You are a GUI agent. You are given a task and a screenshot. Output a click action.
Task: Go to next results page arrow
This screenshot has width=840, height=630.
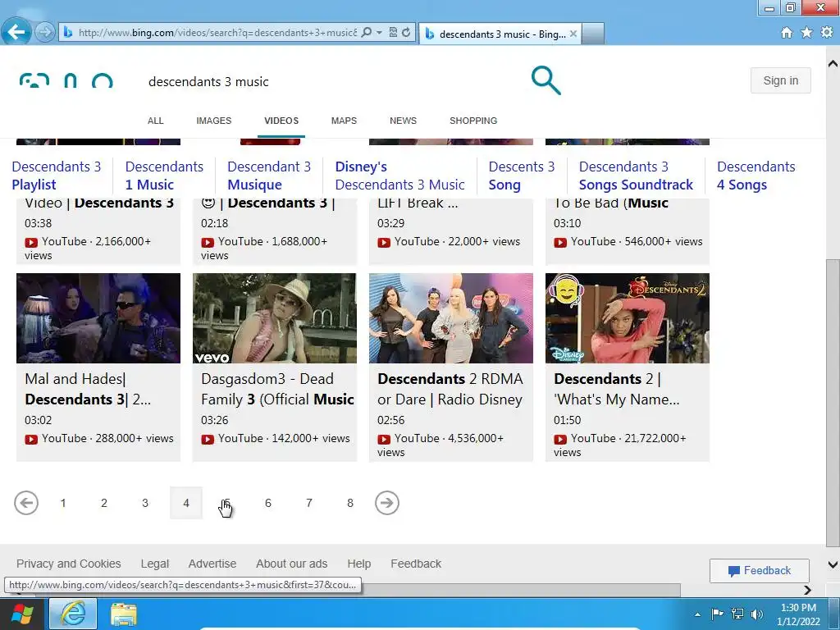click(387, 503)
